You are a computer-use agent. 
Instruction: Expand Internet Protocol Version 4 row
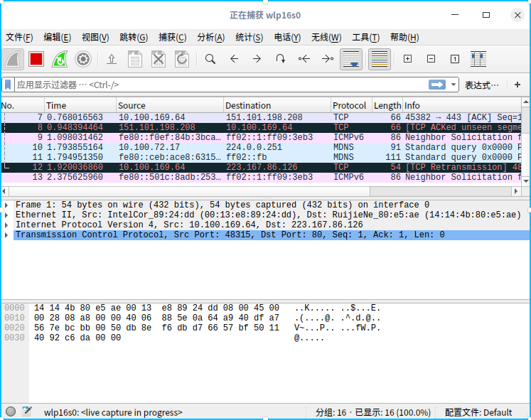point(6,225)
